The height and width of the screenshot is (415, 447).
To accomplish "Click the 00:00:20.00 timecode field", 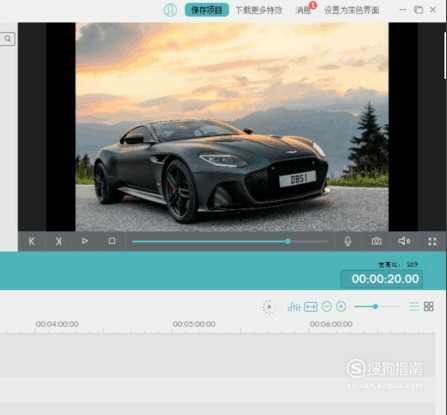I will pyautogui.click(x=382, y=279).
